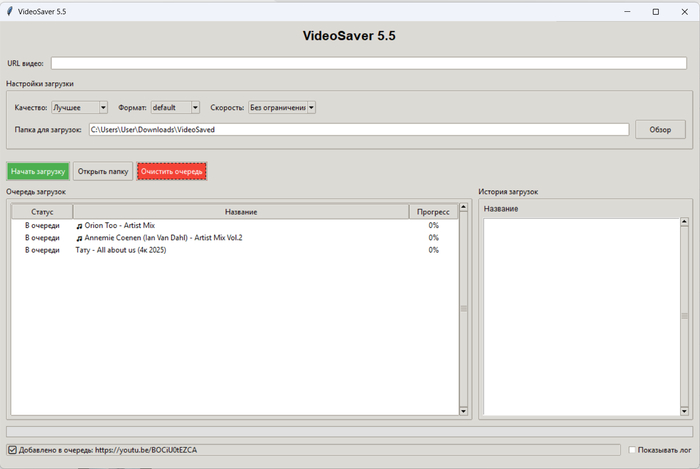700x469 pixels.
Task: Click down arrow of download queue scrollbar
Action: (x=463, y=410)
